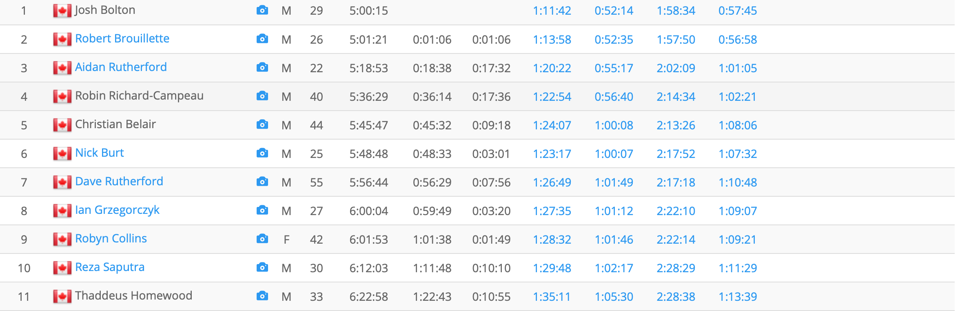Click the camera icon for Josh Bolton
The height and width of the screenshot is (311, 980).
point(262,10)
